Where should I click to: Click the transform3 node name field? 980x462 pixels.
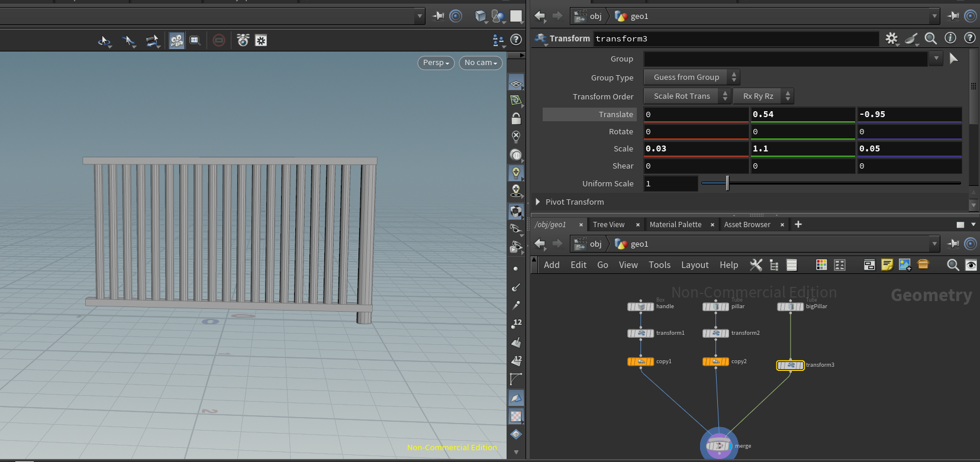tap(736, 38)
